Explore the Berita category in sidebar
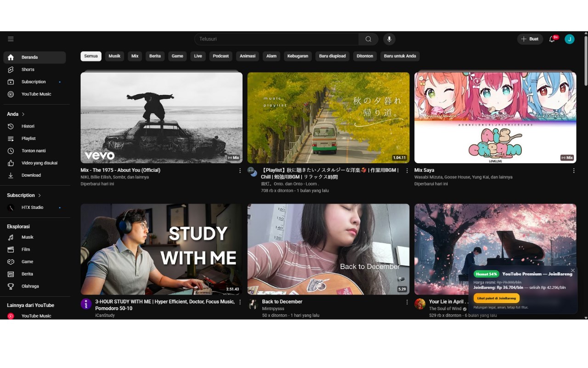588x368 pixels. pos(34,274)
